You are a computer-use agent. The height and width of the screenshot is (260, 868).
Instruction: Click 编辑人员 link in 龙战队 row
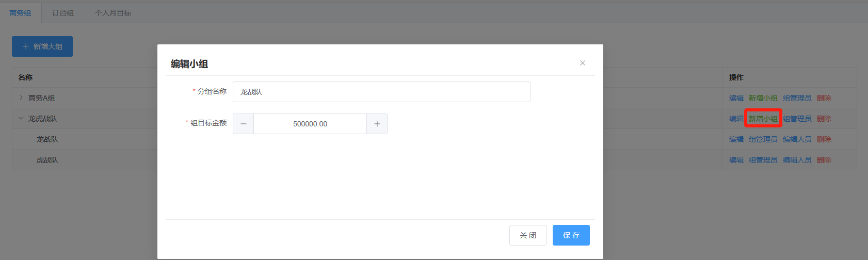tap(797, 139)
